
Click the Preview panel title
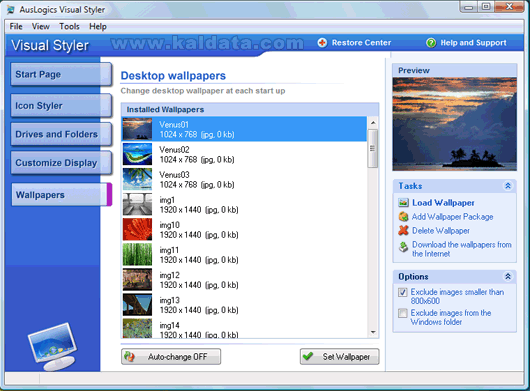(414, 70)
